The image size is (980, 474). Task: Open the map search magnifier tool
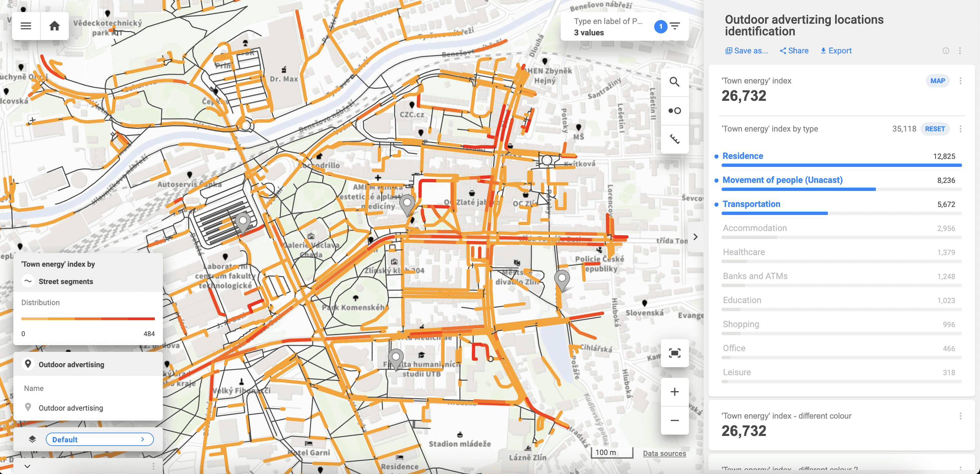coord(675,82)
